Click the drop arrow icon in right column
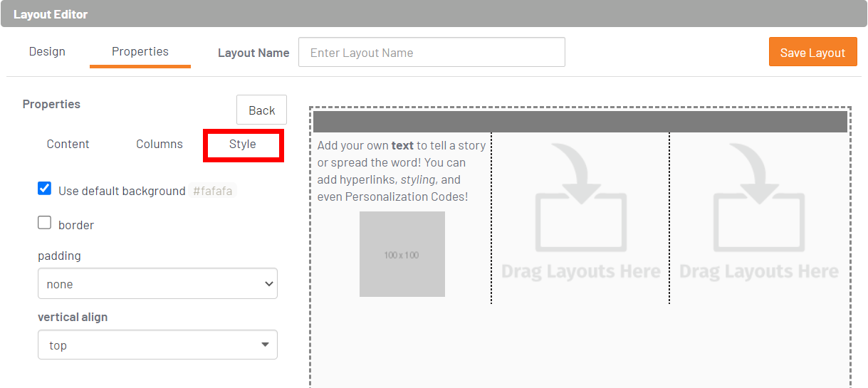The image size is (868, 388). pos(758,197)
